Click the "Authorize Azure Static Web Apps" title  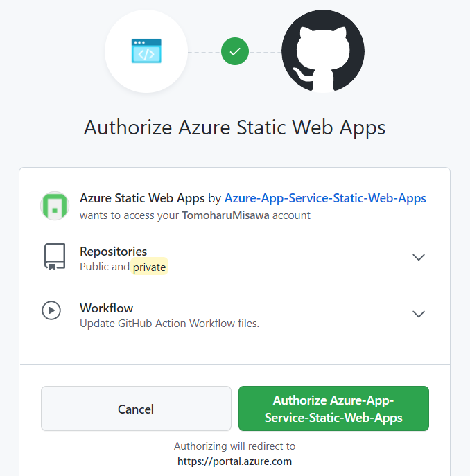(x=234, y=127)
